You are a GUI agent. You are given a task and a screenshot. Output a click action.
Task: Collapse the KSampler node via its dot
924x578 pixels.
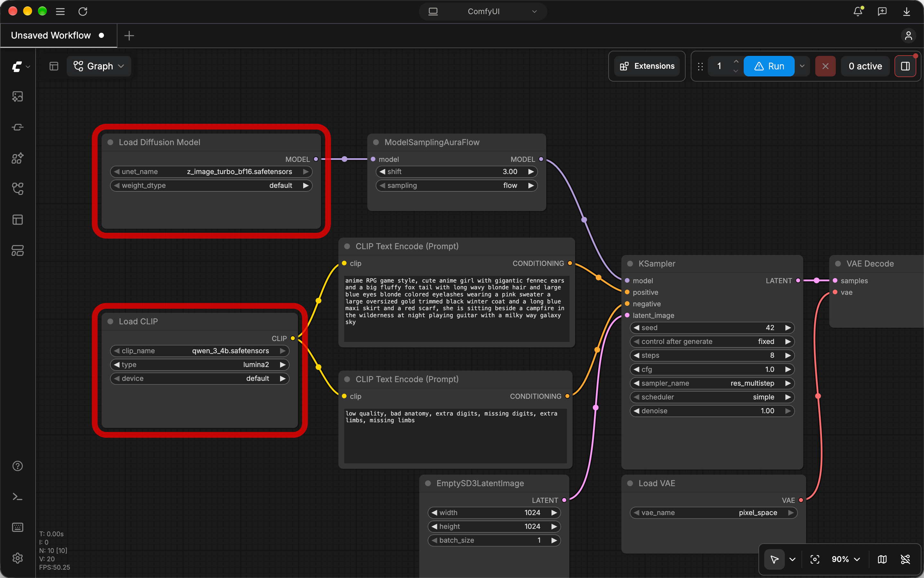(x=630, y=263)
